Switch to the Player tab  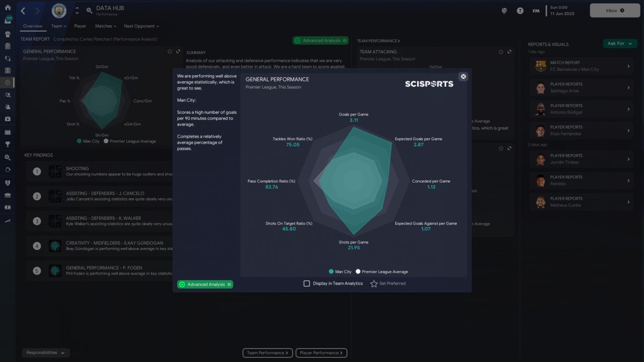click(x=80, y=26)
